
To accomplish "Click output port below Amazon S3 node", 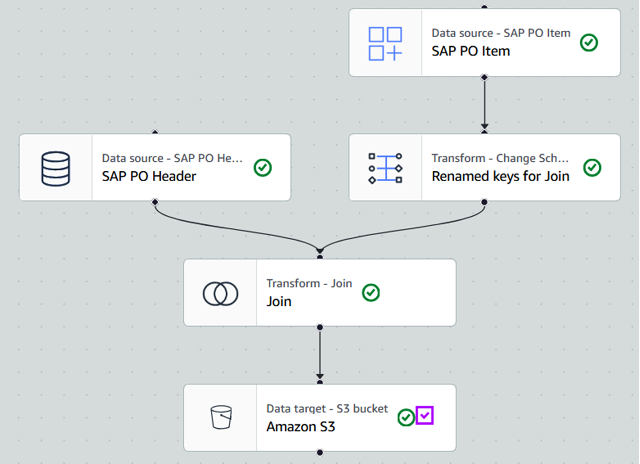I will 320,452.
